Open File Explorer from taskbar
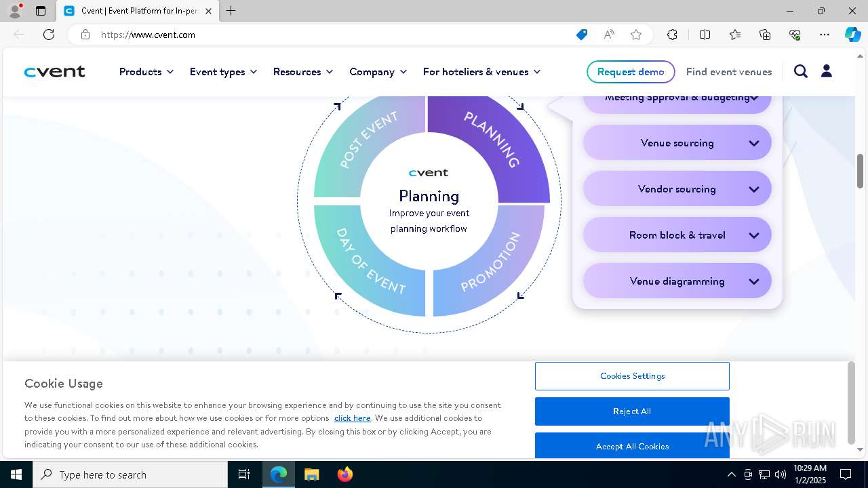868x488 pixels. click(311, 474)
